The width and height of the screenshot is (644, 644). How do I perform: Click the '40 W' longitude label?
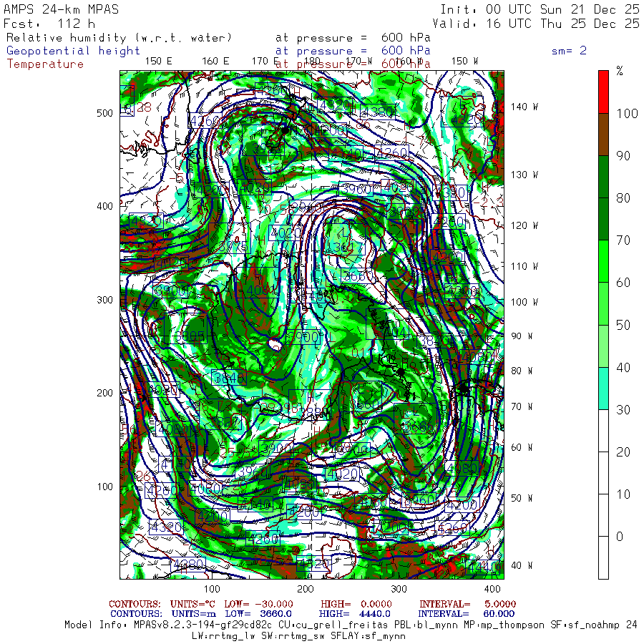[522, 565]
